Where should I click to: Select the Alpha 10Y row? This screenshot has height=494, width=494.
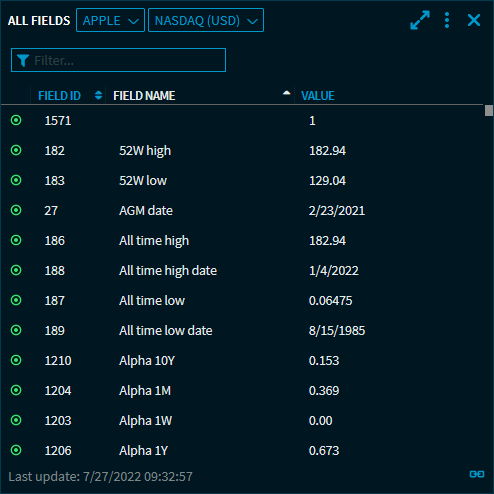pos(242,360)
